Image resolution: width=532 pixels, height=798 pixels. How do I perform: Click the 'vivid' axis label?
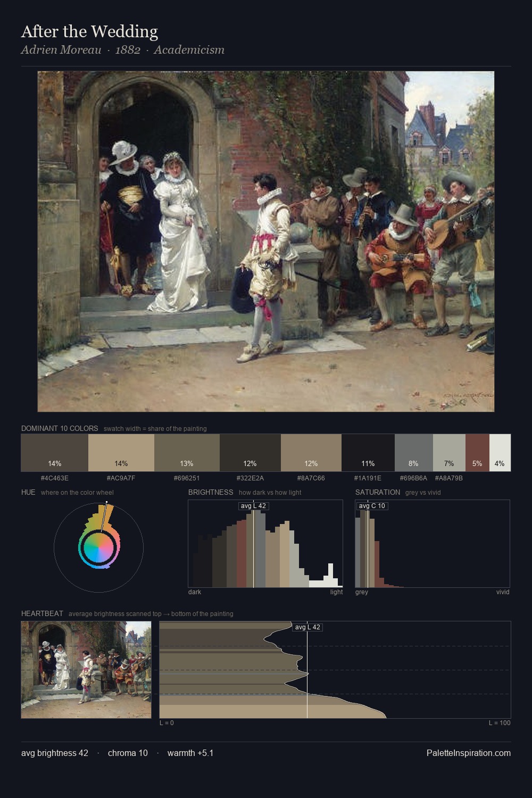503,592
